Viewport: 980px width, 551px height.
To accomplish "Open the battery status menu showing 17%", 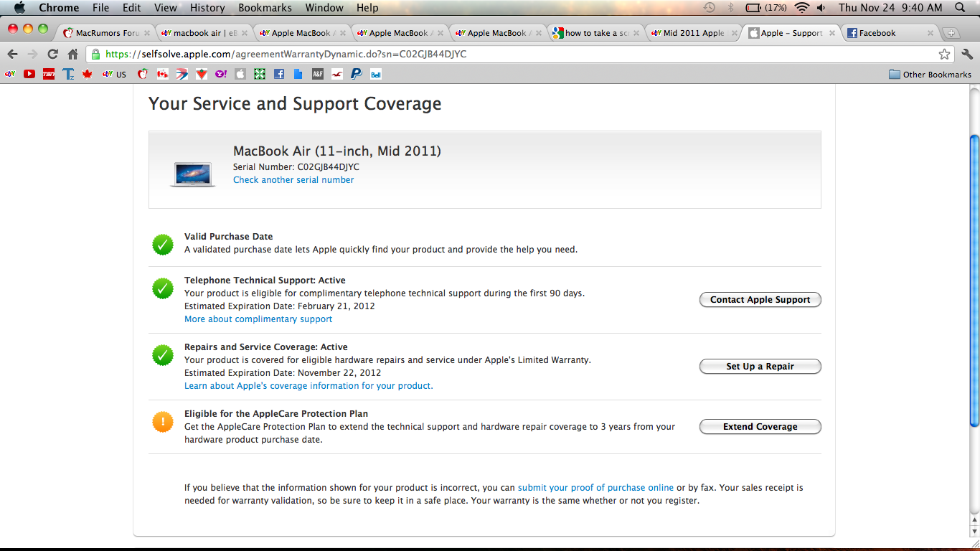I will click(766, 8).
